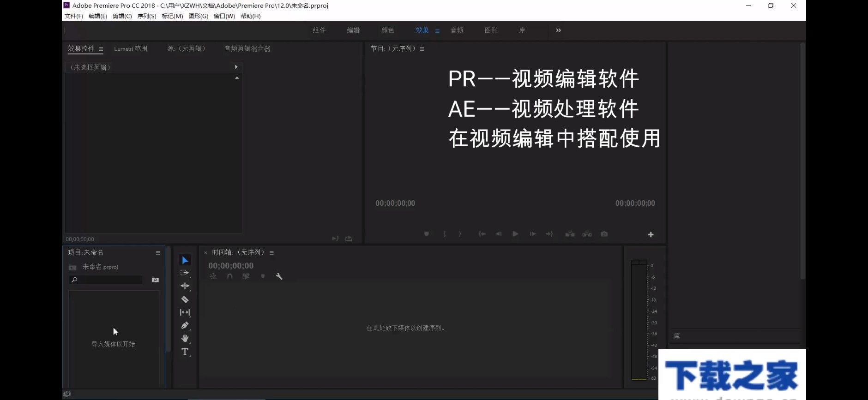This screenshot has height=400, width=868.
Task: Click the Add Marker button in Program monitor
Action: (427, 234)
